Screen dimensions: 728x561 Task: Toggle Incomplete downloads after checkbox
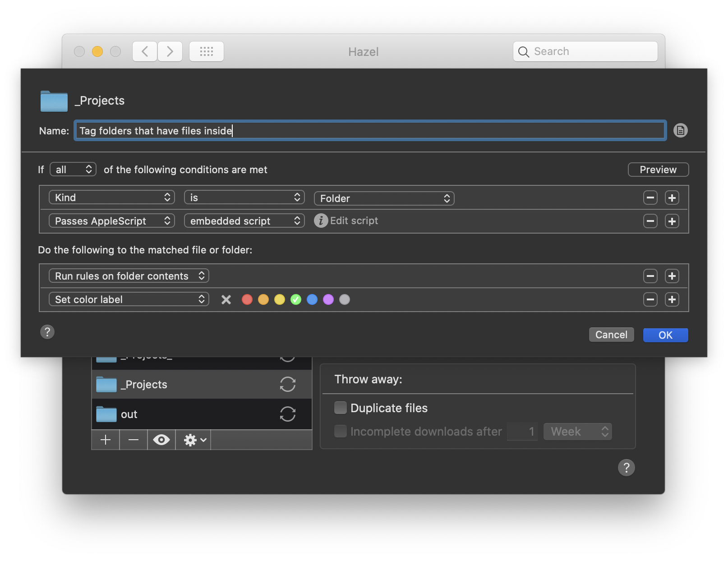(x=341, y=431)
